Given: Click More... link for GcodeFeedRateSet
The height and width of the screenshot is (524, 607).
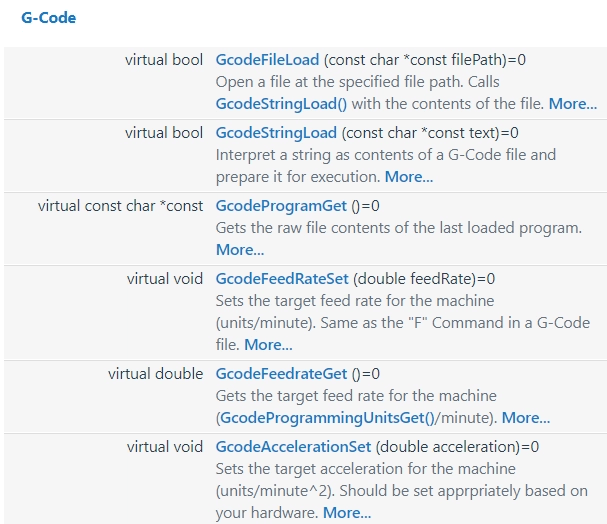Looking at the screenshot, I should [x=268, y=345].
